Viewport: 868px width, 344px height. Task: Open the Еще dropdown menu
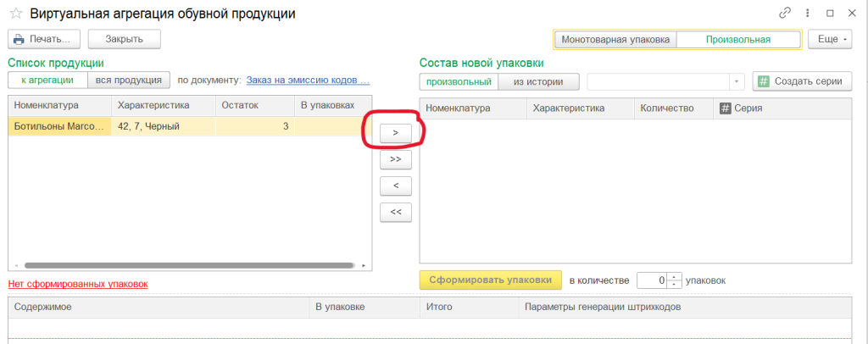831,40
